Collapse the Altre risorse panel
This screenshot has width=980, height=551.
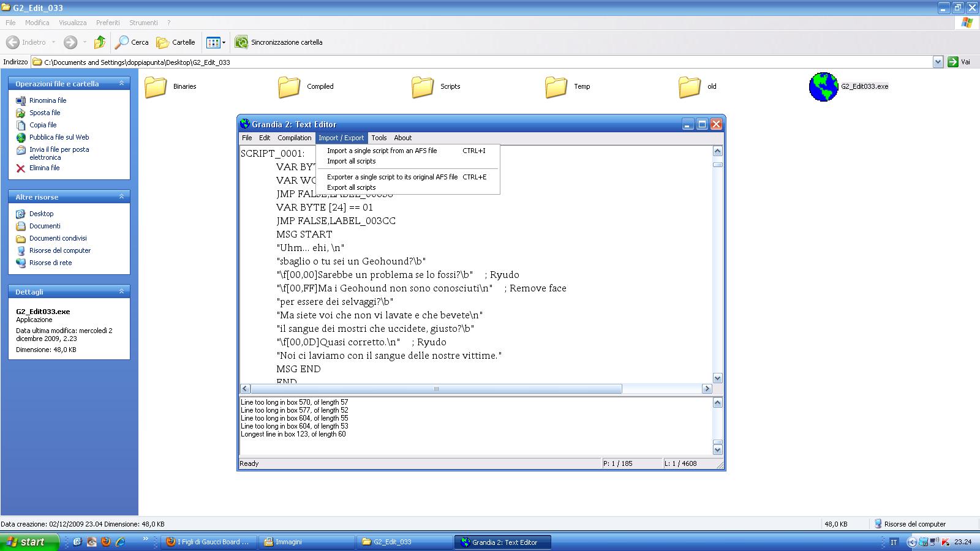click(x=121, y=197)
